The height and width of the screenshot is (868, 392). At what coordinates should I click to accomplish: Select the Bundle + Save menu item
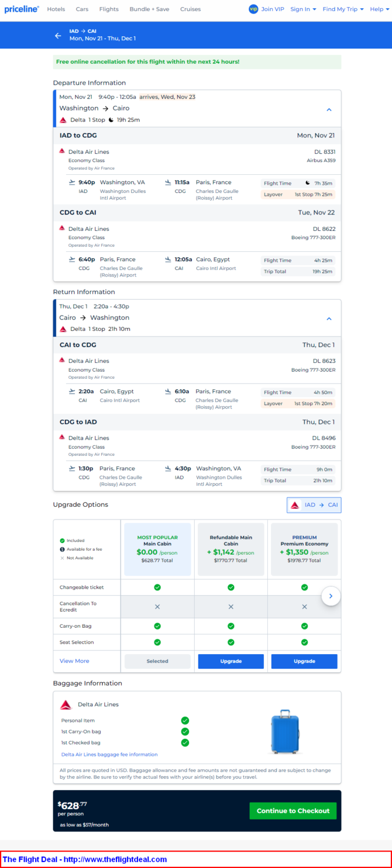pos(149,9)
